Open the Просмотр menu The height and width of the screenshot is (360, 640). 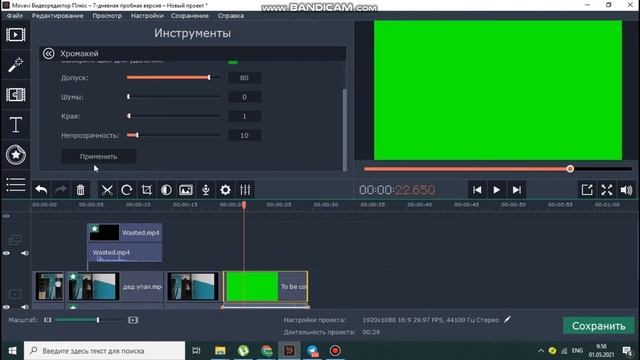click(x=107, y=16)
